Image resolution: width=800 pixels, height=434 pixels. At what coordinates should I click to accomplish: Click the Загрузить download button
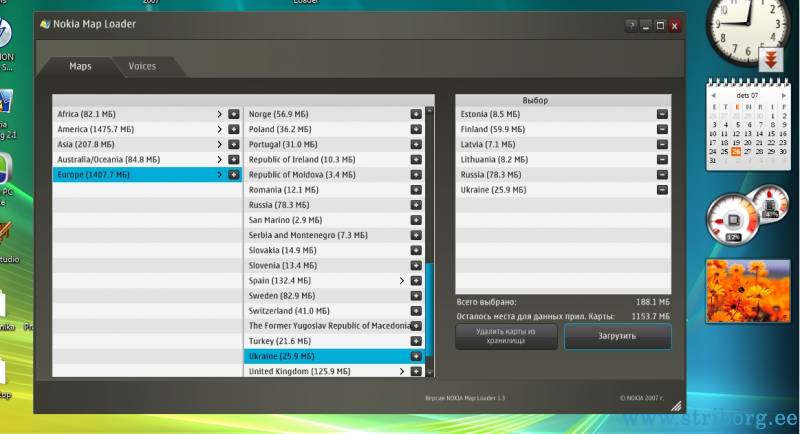coord(617,336)
